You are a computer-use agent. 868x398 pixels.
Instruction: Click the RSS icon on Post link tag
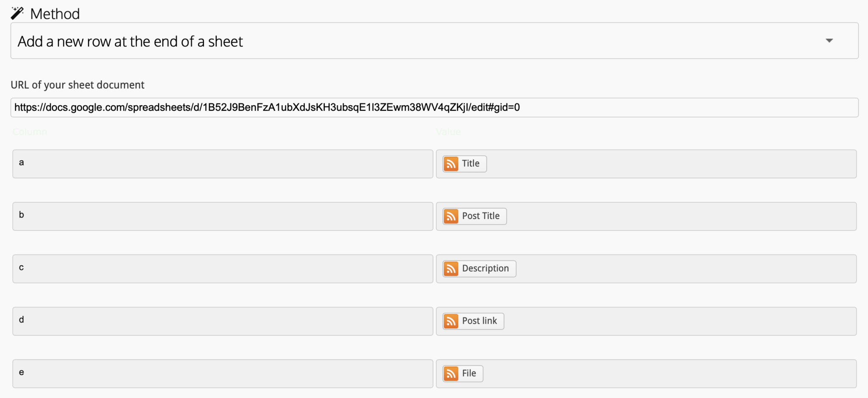(451, 321)
